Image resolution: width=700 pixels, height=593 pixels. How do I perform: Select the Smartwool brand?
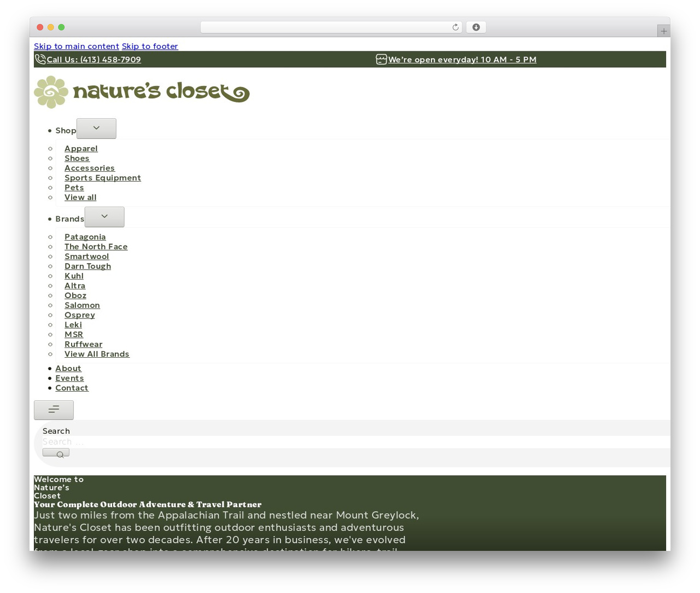point(86,257)
